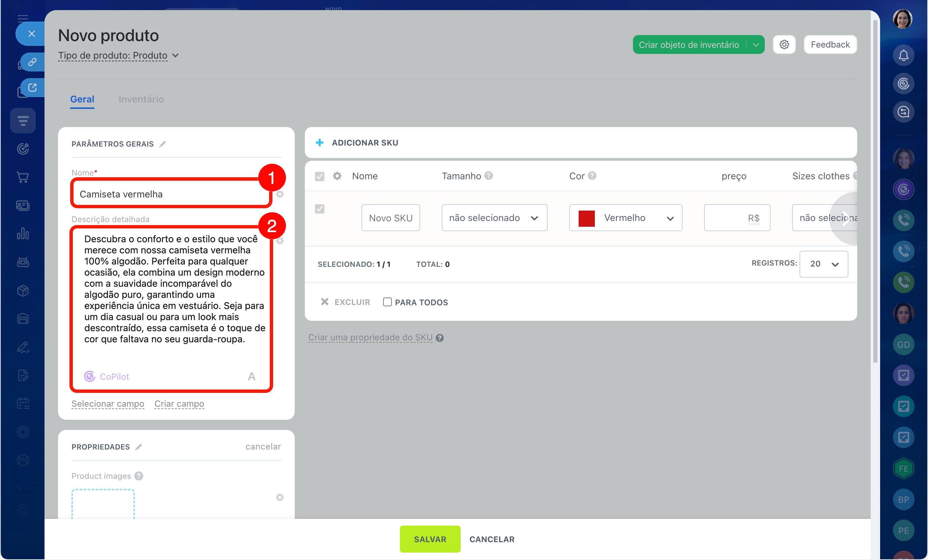Click the shopping cart sidebar icon
Screen dimensions: 928x560
click(x=23, y=177)
